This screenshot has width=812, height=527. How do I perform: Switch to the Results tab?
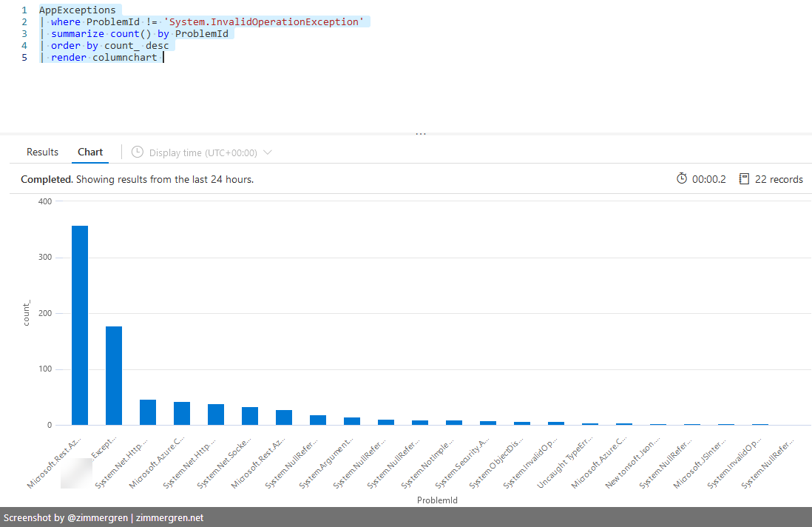click(42, 152)
